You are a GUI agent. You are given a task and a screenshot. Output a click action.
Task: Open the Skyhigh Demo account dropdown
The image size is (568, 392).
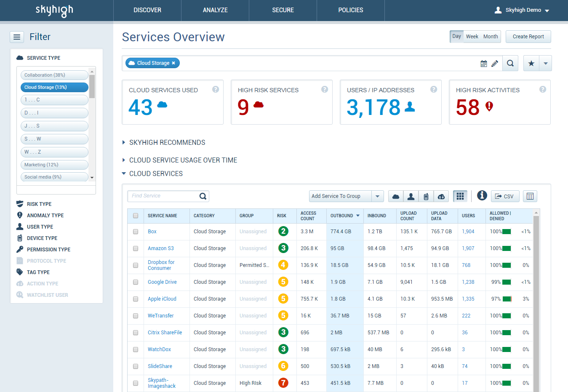(x=547, y=11)
